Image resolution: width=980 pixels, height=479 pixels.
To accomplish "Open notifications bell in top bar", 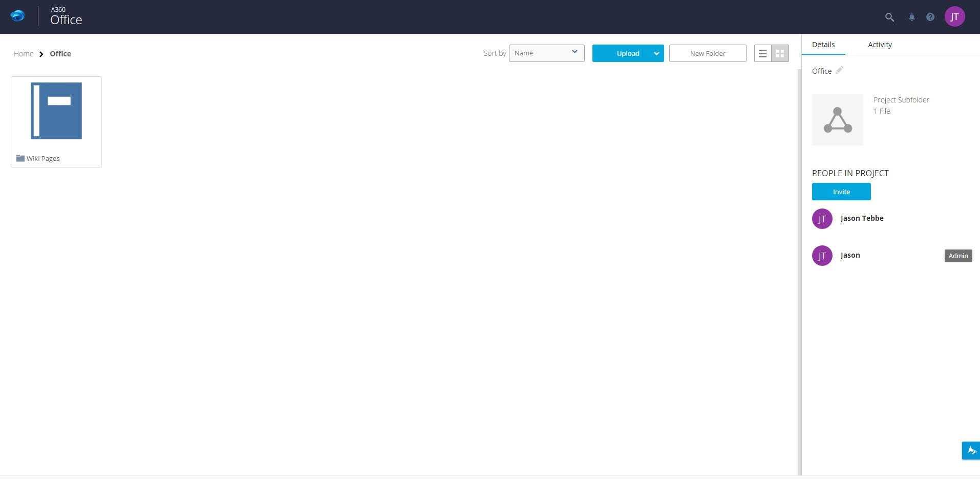I will pyautogui.click(x=911, y=17).
